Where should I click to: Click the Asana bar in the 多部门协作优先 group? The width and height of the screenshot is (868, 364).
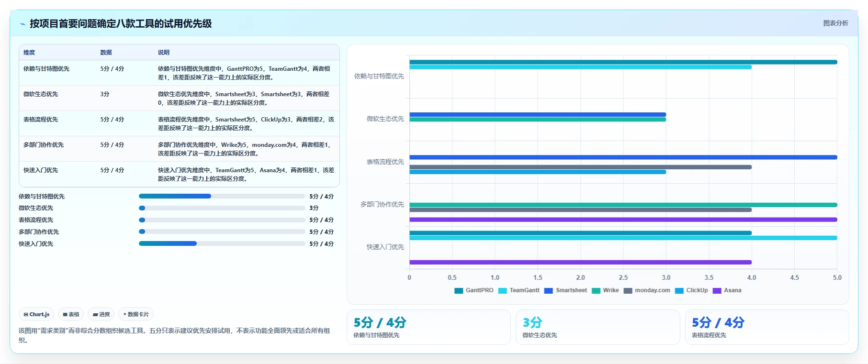click(x=623, y=220)
